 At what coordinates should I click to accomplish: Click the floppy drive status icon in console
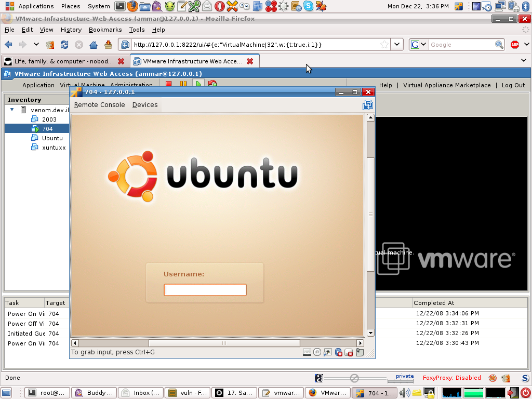[307, 353]
